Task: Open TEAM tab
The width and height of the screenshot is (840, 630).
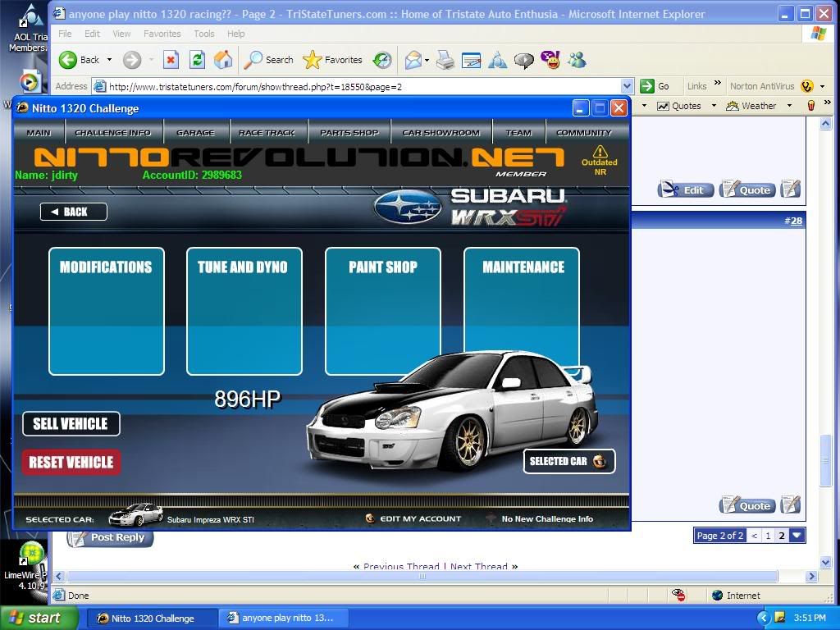Action: [518, 132]
